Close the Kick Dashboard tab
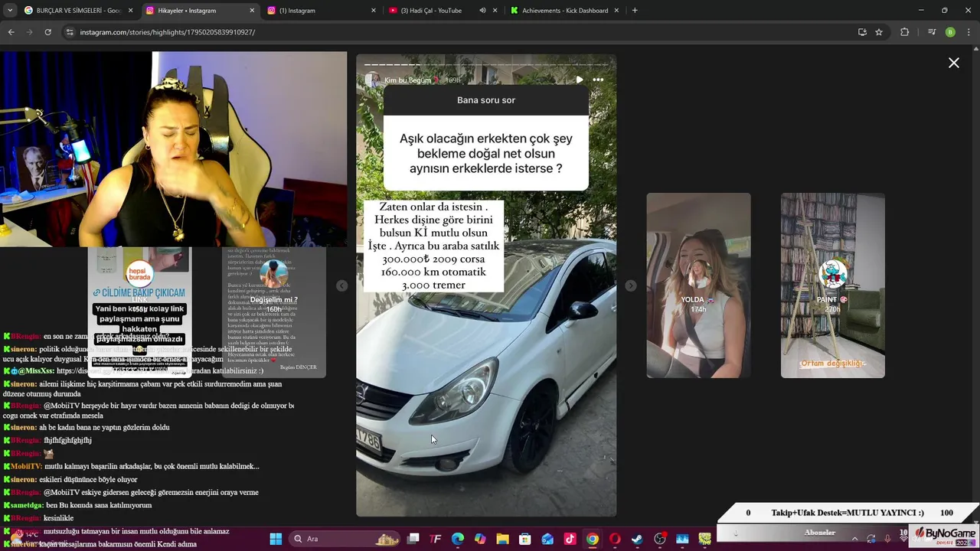Screen dimensions: 980x551 coord(618,11)
